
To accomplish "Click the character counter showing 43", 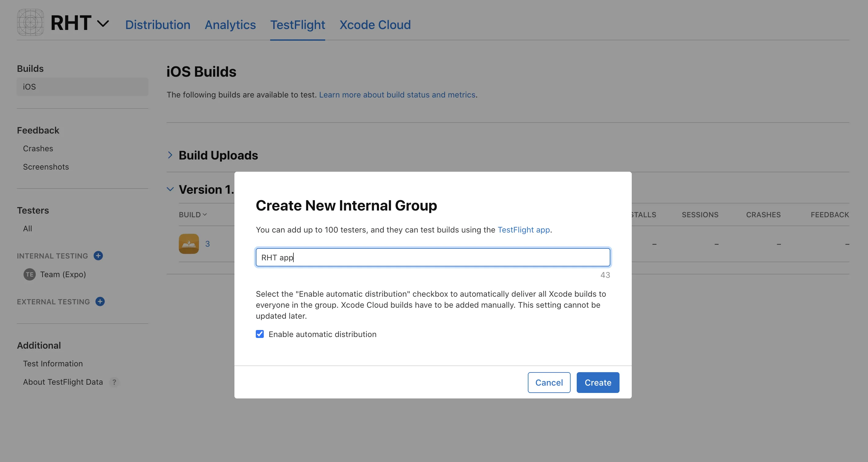I will point(605,275).
